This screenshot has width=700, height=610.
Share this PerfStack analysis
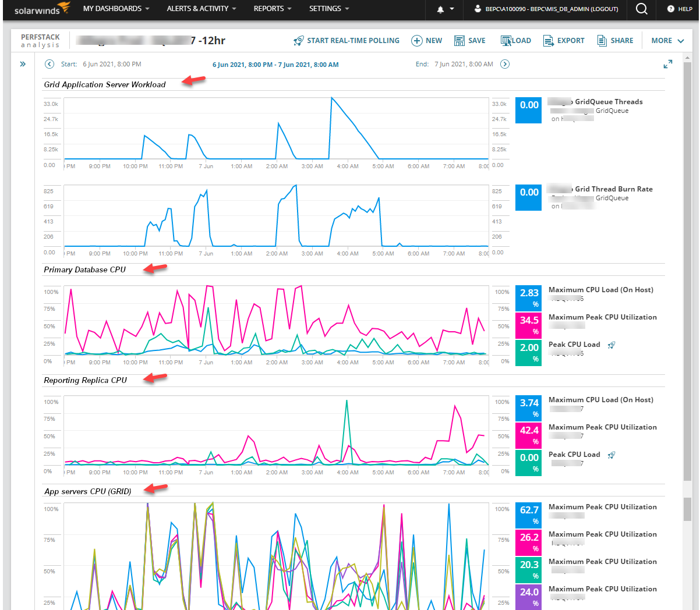click(616, 41)
